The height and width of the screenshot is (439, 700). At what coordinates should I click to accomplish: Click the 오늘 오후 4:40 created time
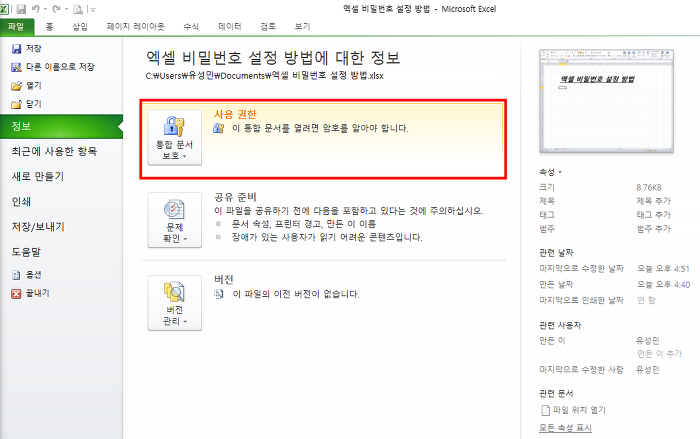663,284
